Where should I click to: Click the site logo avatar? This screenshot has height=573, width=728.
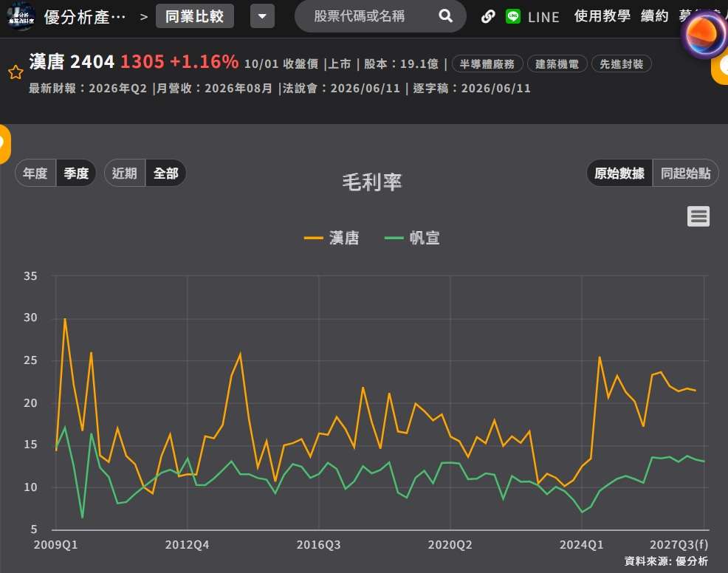(x=21, y=17)
